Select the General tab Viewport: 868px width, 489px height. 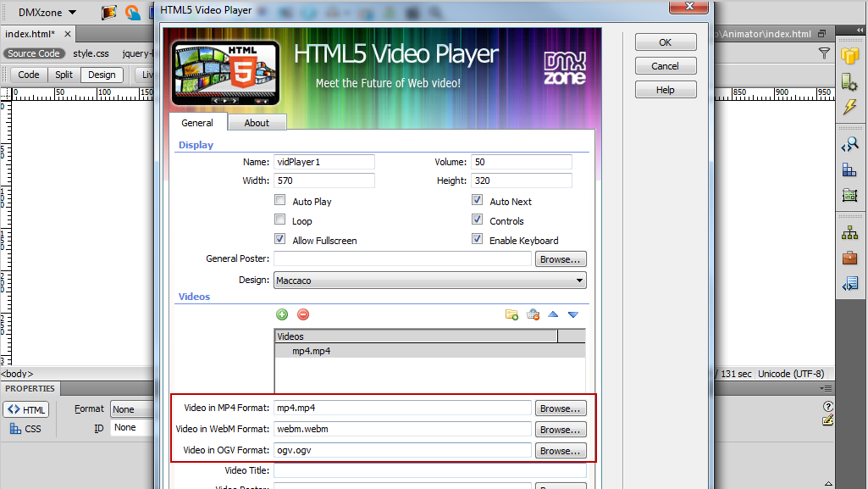point(197,123)
